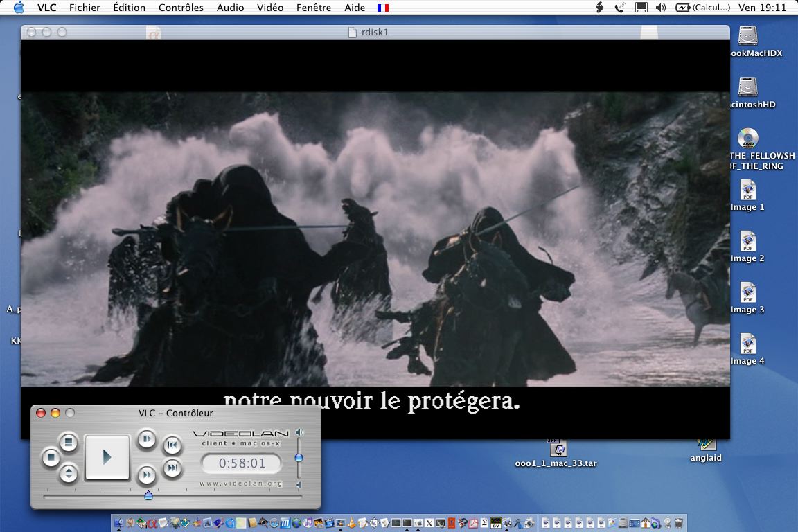Open the Vidéo menu
This screenshot has height=532, width=798.
269,8
